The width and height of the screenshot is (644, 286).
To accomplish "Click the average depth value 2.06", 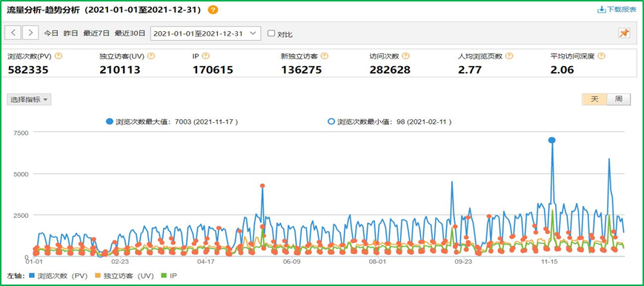I will coord(562,70).
